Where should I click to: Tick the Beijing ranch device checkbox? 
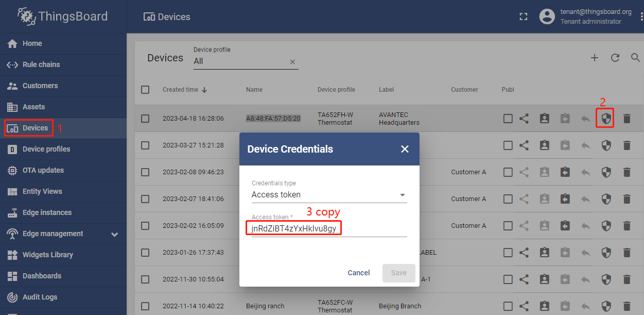coord(145,306)
